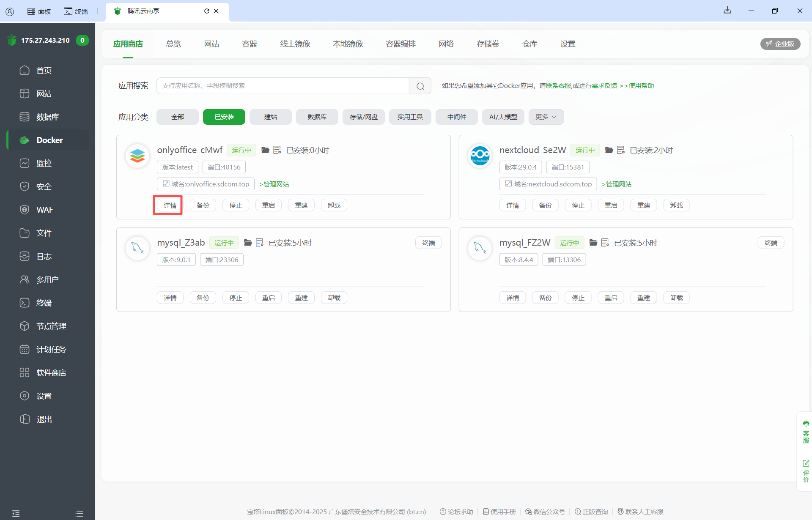Viewport: 812px width, 520px height.
Task: Click the mysql_FZ2W log file icon
Action: (x=605, y=243)
